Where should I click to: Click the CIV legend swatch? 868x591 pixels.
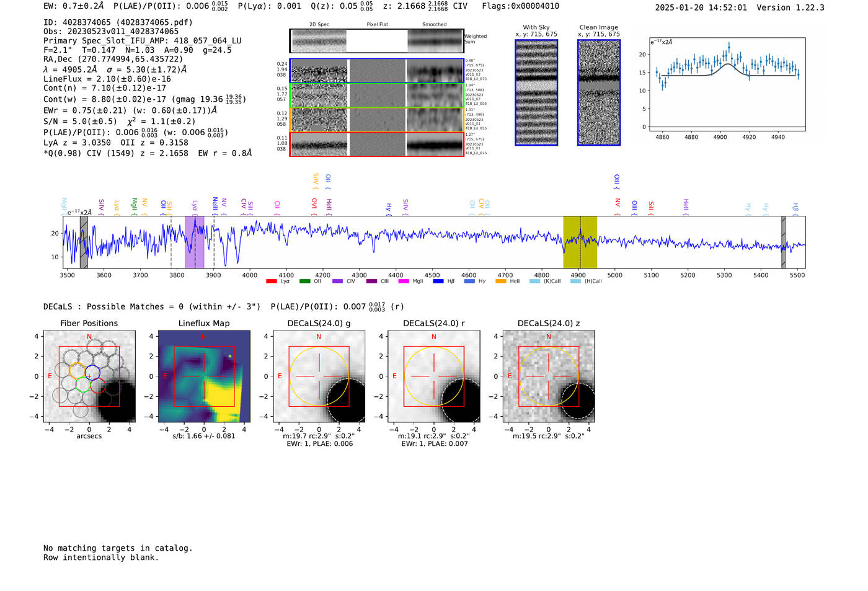click(338, 282)
